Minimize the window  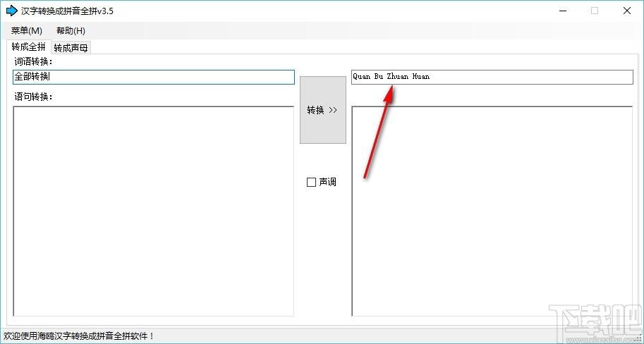[x=563, y=11]
